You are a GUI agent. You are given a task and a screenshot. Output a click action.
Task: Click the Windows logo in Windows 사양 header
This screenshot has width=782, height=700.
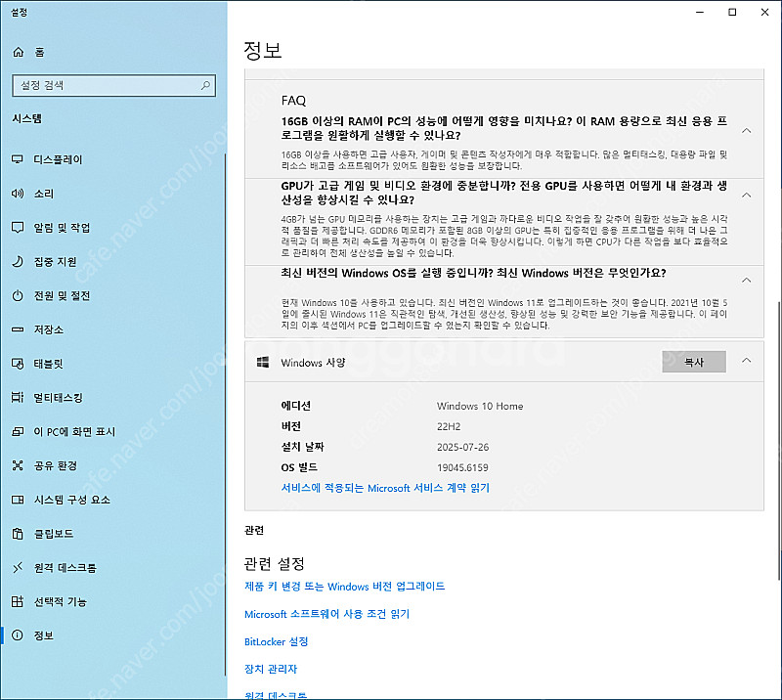point(263,363)
